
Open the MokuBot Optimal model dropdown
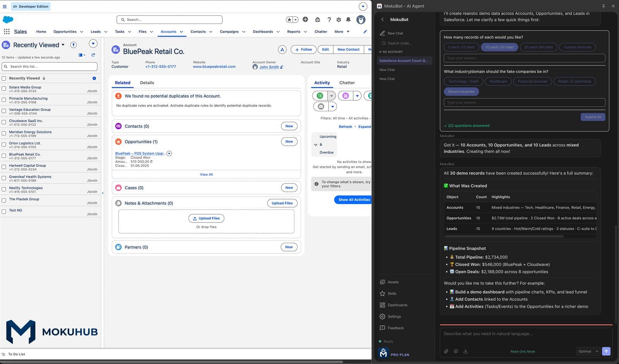coord(588,351)
